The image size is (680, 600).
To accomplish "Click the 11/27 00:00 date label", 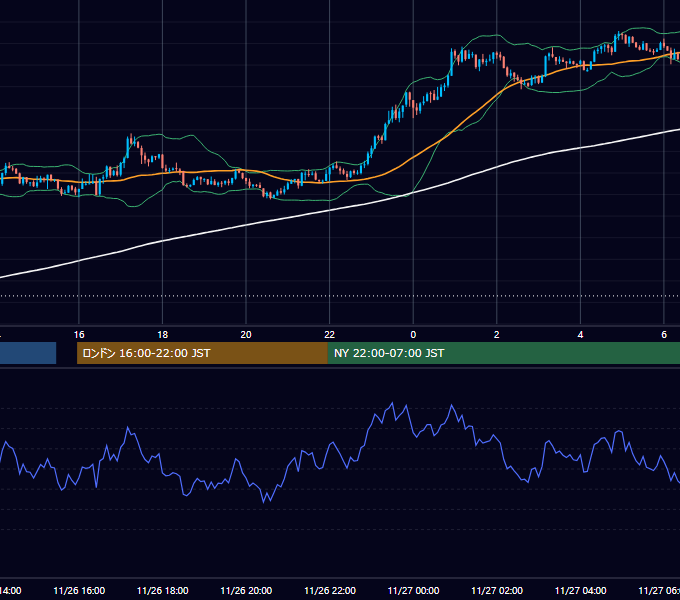I will tap(413, 590).
